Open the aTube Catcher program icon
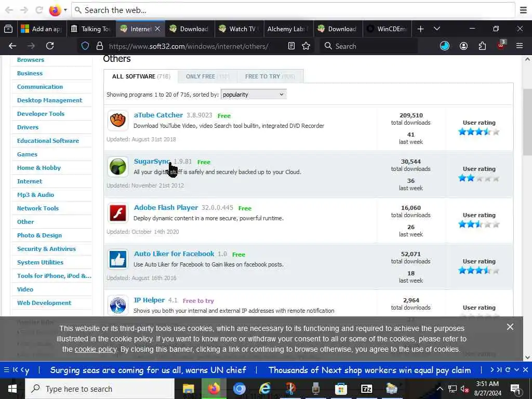Screen dimensions: 532x399 [x=118, y=120]
